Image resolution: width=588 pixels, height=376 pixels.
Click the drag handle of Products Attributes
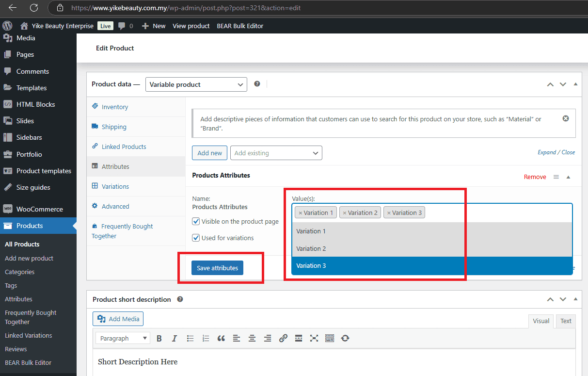tap(556, 177)
